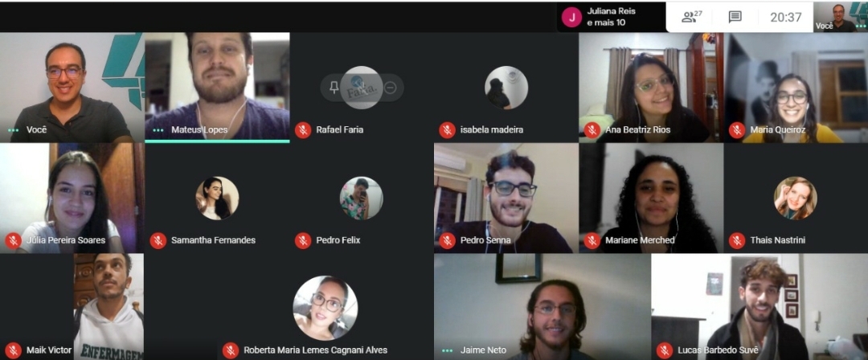868x360 pixels.
Task: Select Mateus Lopes' video tile
Action: [x=217, y=87]
